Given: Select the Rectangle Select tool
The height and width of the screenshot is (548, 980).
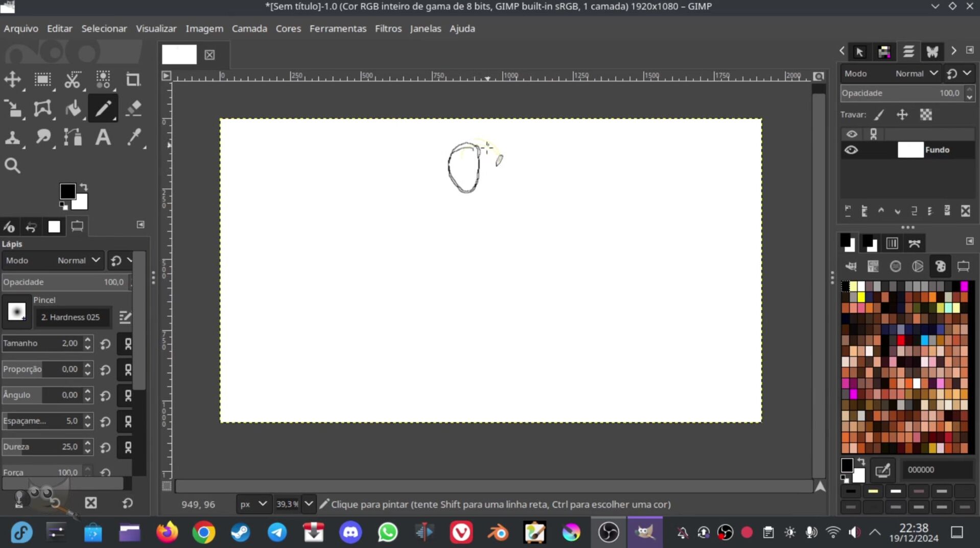Looking at the screenshot, I should tap(42, 79).
